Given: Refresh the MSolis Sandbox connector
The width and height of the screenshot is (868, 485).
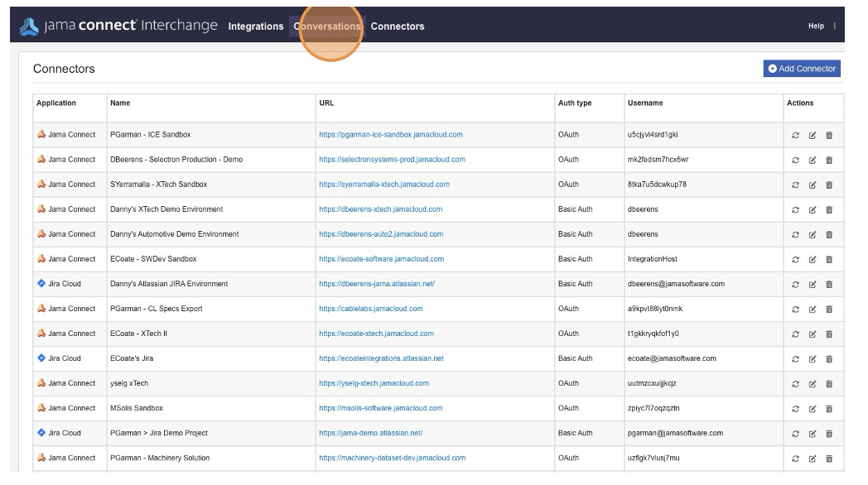Looking at the screenshot, I should 795,409.
